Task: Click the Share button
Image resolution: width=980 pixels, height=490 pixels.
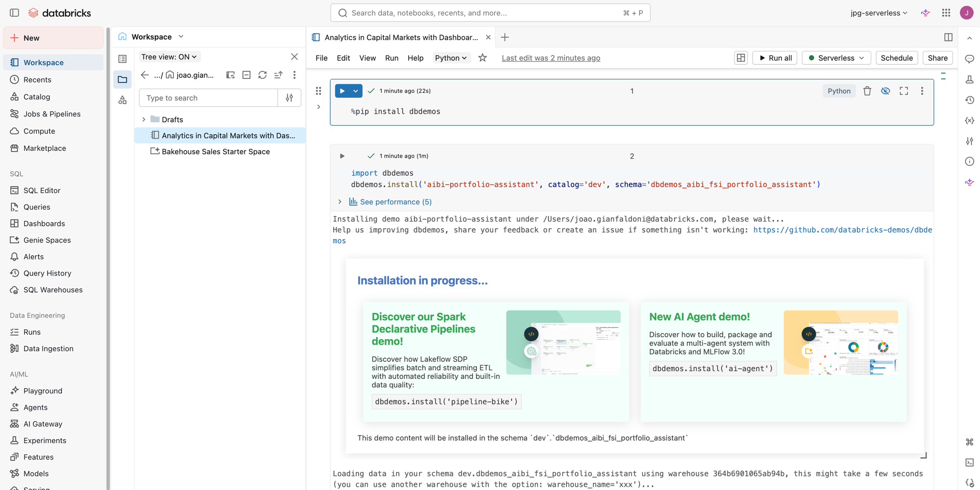Action: tap(937, 58)
